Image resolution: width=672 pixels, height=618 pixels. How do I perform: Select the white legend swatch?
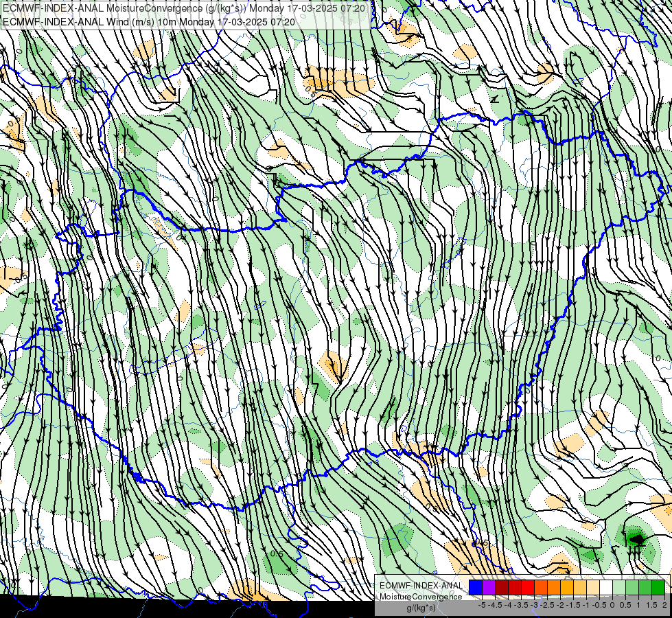(x=606, y=587)
